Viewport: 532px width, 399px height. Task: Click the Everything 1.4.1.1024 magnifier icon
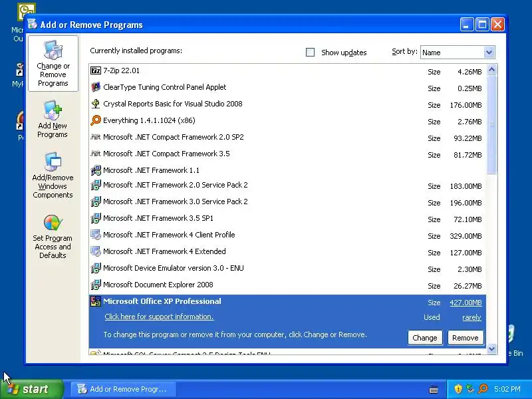click(96, 120)
